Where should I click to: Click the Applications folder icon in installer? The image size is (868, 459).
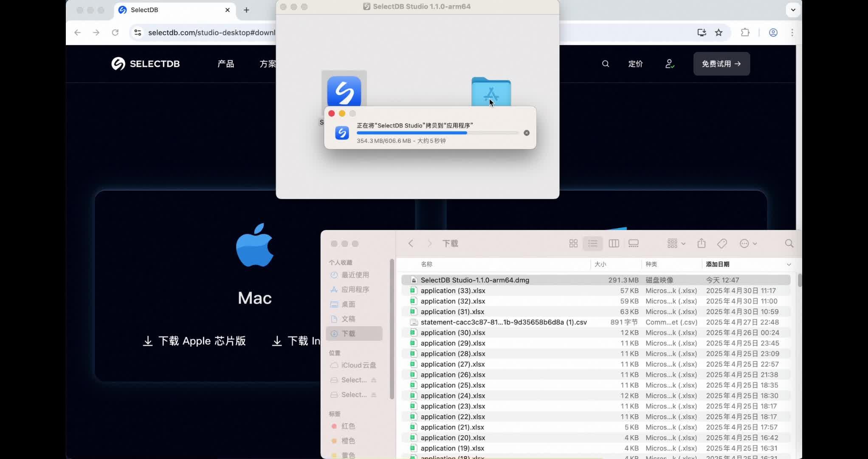491,92
